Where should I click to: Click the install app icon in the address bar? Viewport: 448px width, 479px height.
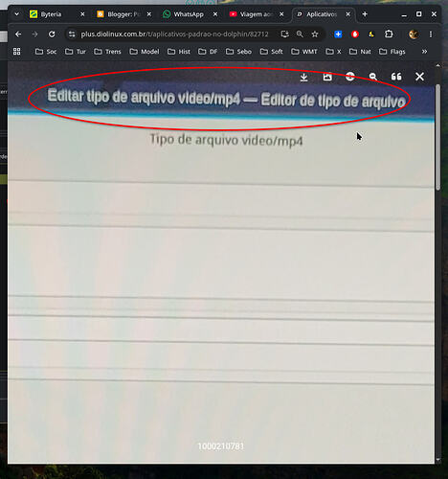pyautogui.click(x=284, y=34)
